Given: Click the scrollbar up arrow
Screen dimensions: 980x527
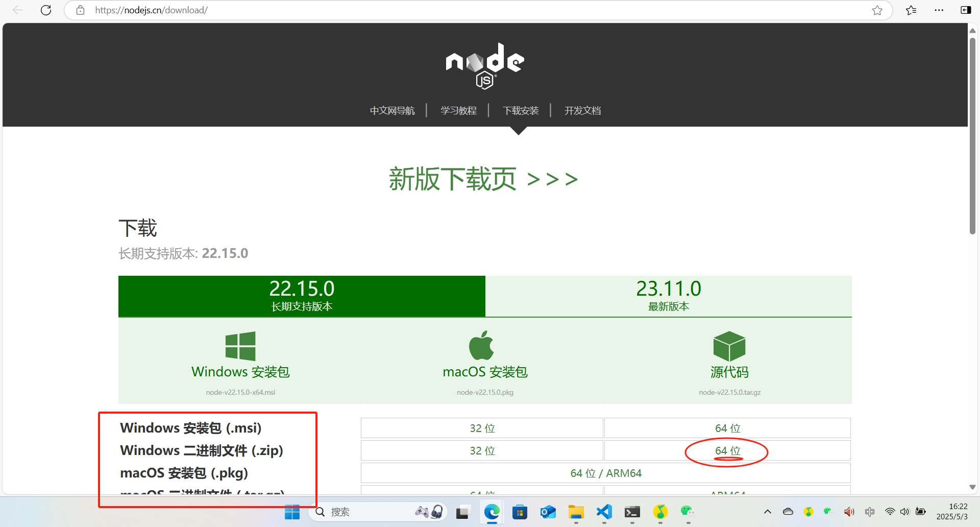Looking at the screenshot, I should (x=972, y=31).
